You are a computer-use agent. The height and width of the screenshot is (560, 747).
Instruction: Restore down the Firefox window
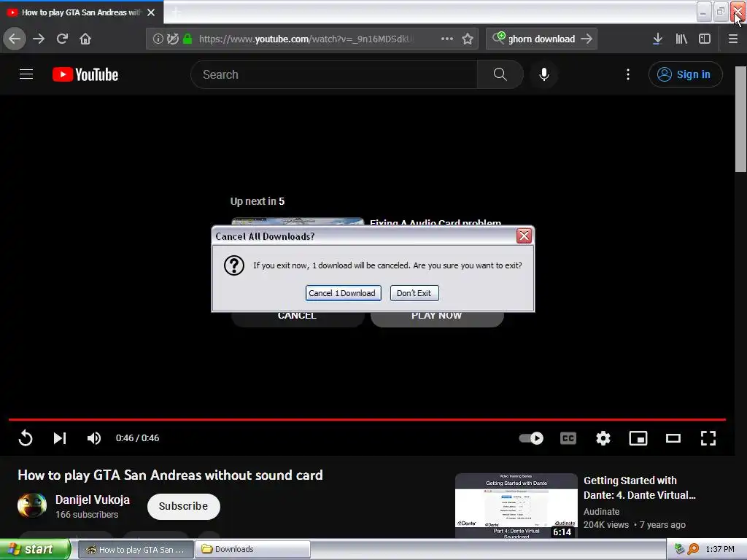721,12
